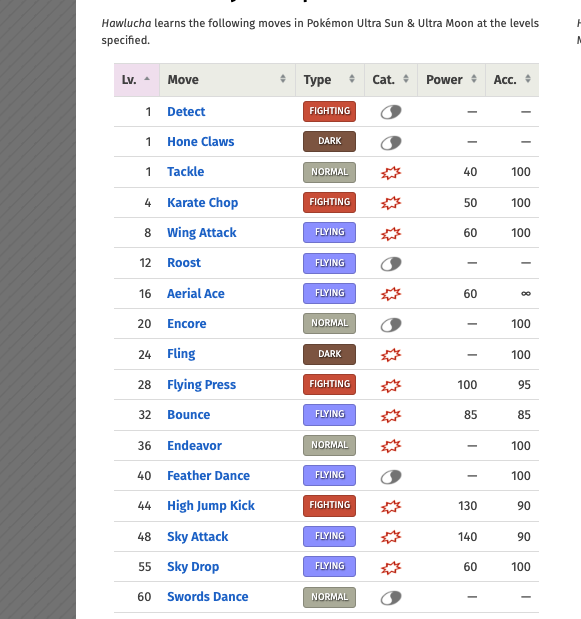The width and height of the screenshot is (581, 619).
Task: Sort the table by Type column
Action: (x=330, y=80)
